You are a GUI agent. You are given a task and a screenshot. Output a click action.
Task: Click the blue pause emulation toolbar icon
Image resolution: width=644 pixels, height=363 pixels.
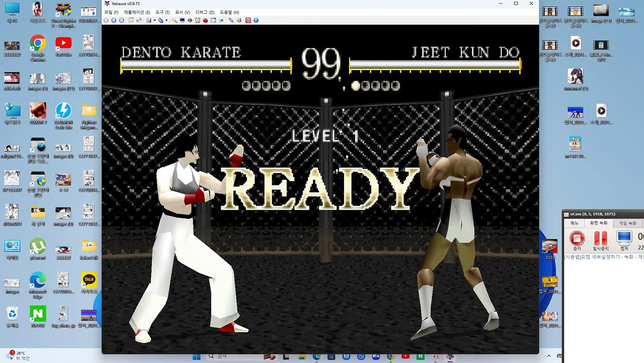click(x=113, y=20)
